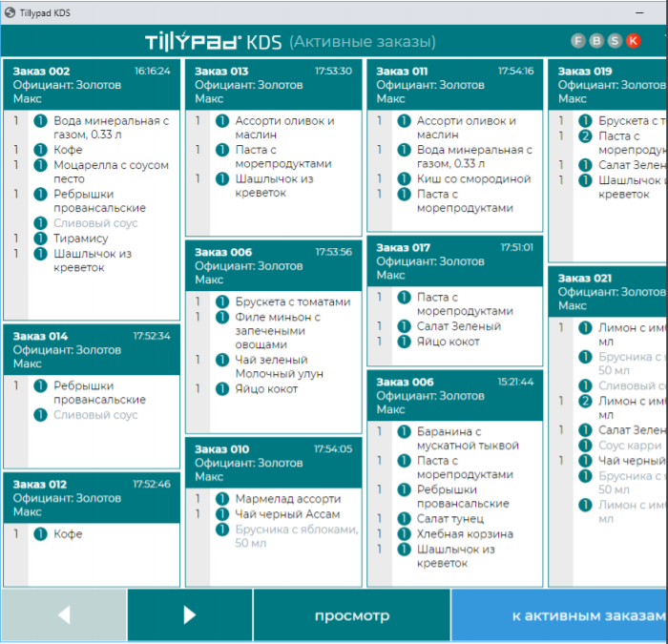Select Хлебная корзина item

[x=465, y=533]
